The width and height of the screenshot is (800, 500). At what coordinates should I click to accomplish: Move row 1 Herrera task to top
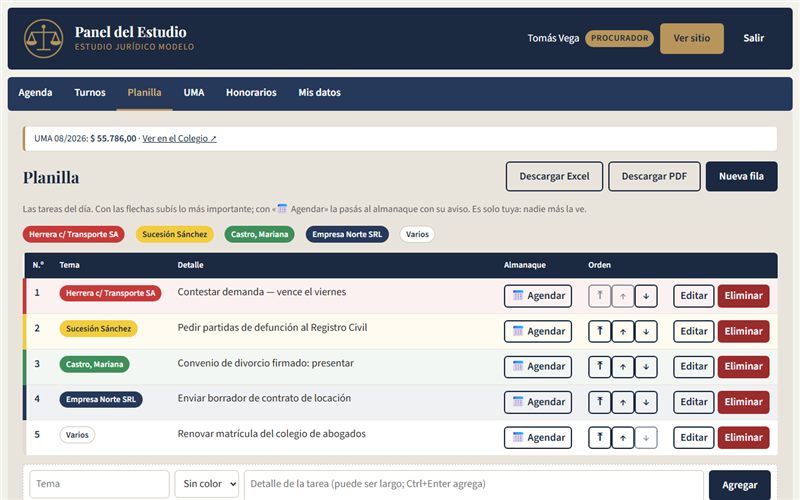pyautogui.click(x=599, y=296)
